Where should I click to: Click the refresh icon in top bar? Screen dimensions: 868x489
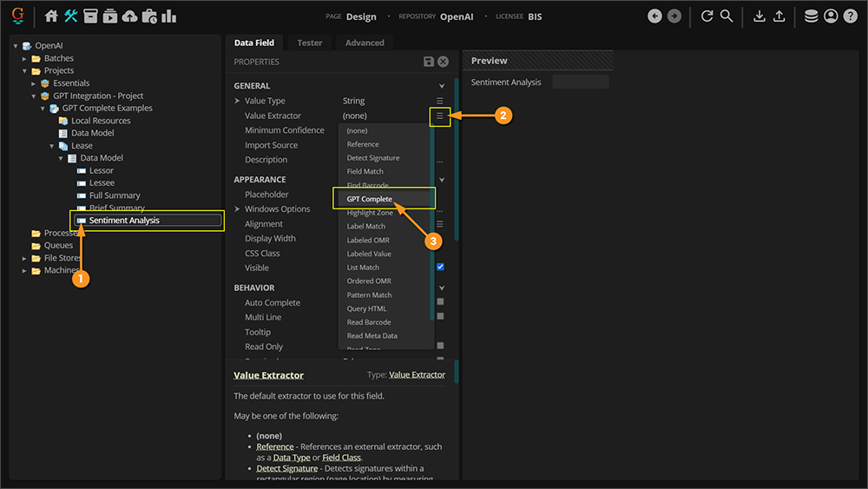pyautogui.click(x=707, y=16)
